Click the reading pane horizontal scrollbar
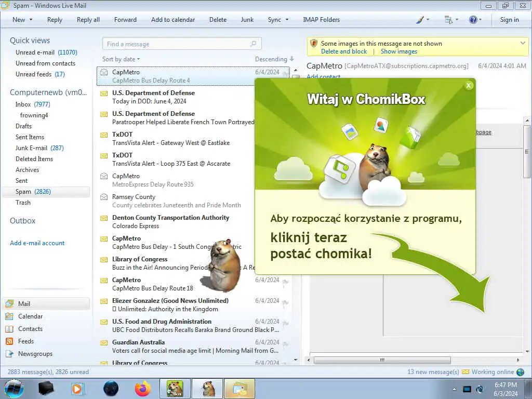Viewport: 532px width, 399px height. 382,360
